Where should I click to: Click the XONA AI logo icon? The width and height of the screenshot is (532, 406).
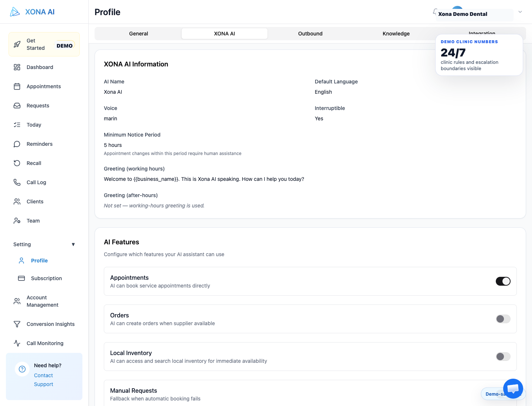(15, 12)
